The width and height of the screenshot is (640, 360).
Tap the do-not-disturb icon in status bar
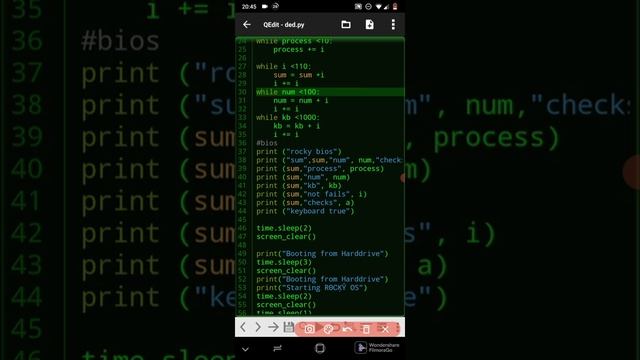coord(368,7)
